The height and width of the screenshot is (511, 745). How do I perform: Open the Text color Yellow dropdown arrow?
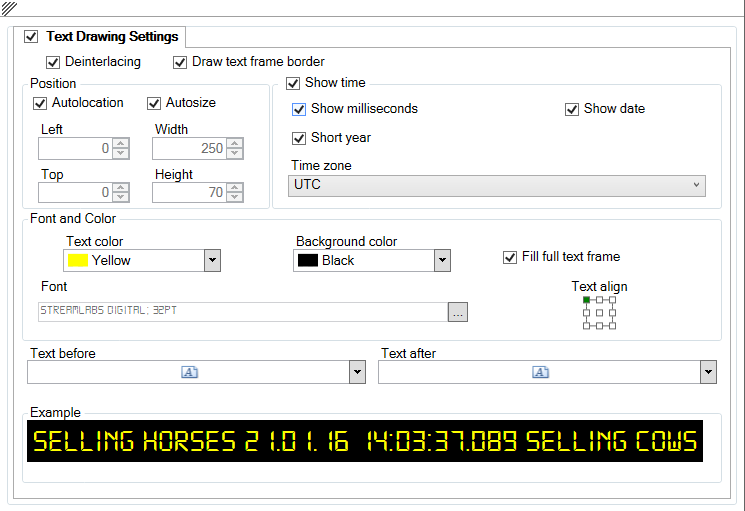[x=212, y=260]
